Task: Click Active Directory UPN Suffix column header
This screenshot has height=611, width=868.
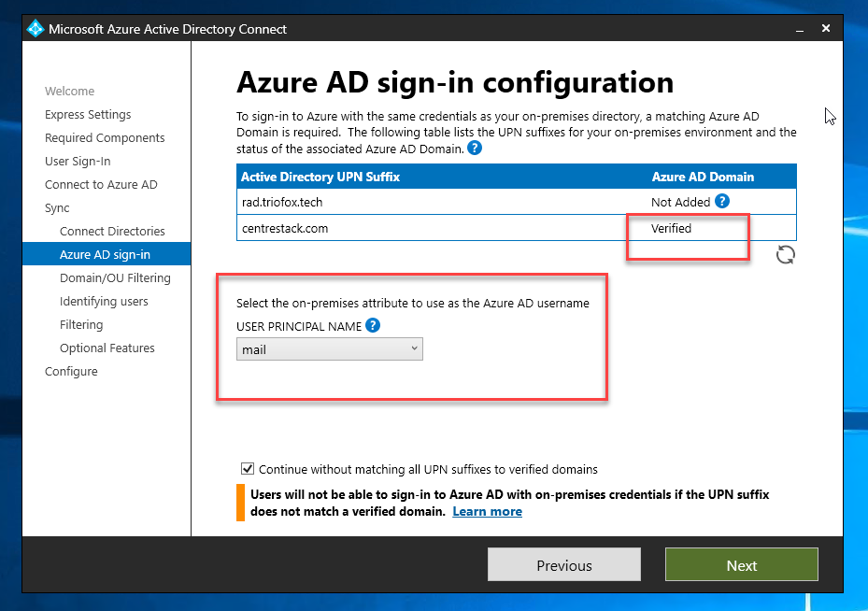Action: 320,177
